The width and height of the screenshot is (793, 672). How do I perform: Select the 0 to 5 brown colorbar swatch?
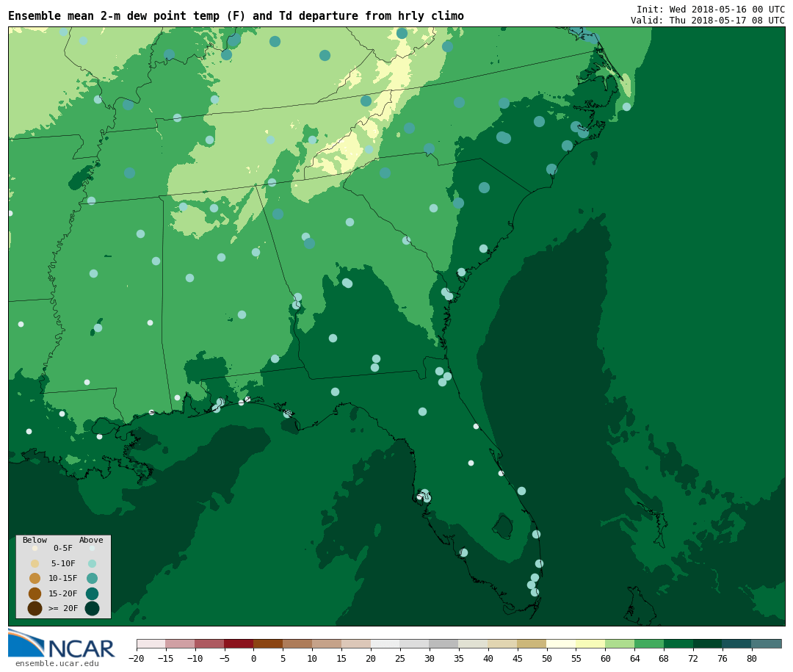[268, 643]
